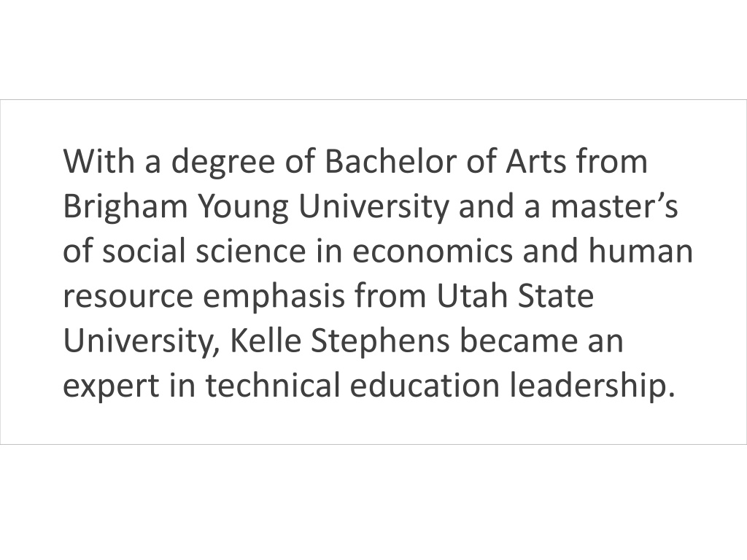Place cursor on the word "resource"
Screen dimensions: 747x560
point(128,298)
